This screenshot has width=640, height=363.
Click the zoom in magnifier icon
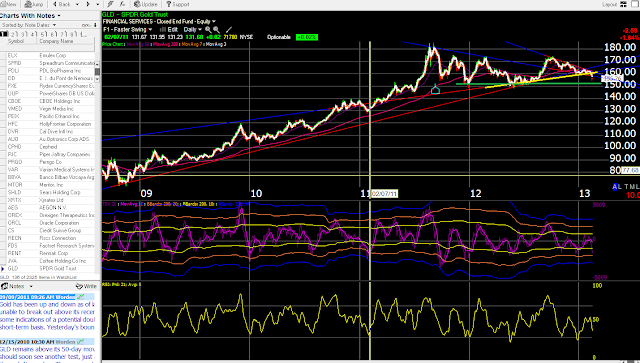click(208, 30)
